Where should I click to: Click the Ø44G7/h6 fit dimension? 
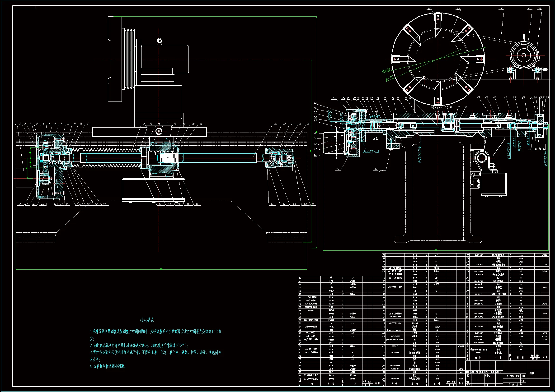[371, 152]
